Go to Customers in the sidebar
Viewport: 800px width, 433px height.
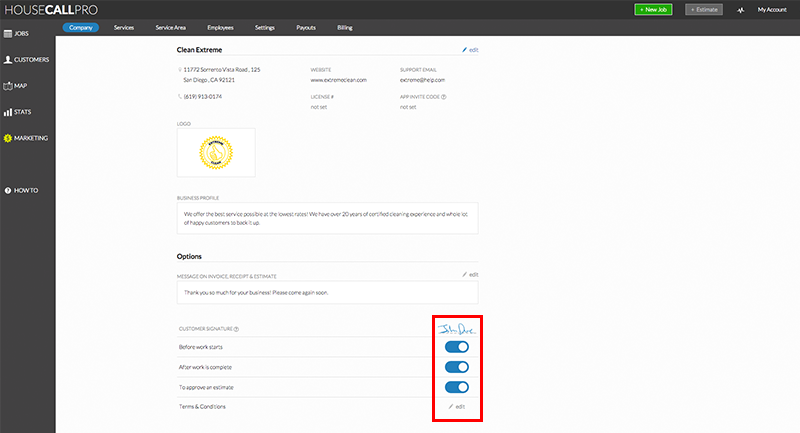tap(27, 60)
